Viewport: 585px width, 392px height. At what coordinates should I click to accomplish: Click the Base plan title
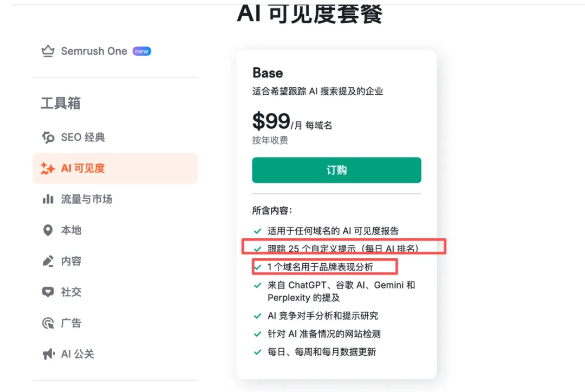pyautogui.click(x=268, y=73)
